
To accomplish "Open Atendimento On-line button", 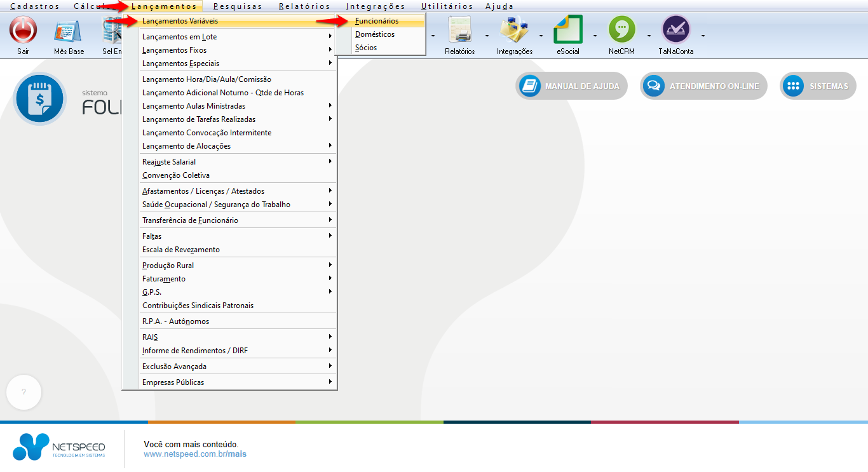I will coord(703,86).
